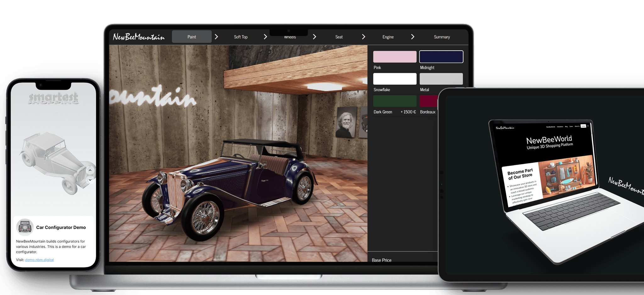The image size is (644, 295).
Task: Click the chevron between Engine and Summary
Action: tap(412, 37)
